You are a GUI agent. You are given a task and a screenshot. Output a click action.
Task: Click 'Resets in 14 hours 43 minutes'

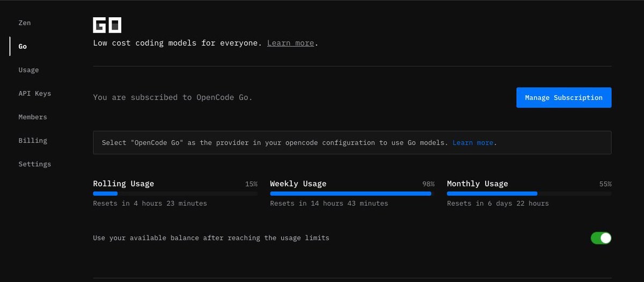point(329,204)
